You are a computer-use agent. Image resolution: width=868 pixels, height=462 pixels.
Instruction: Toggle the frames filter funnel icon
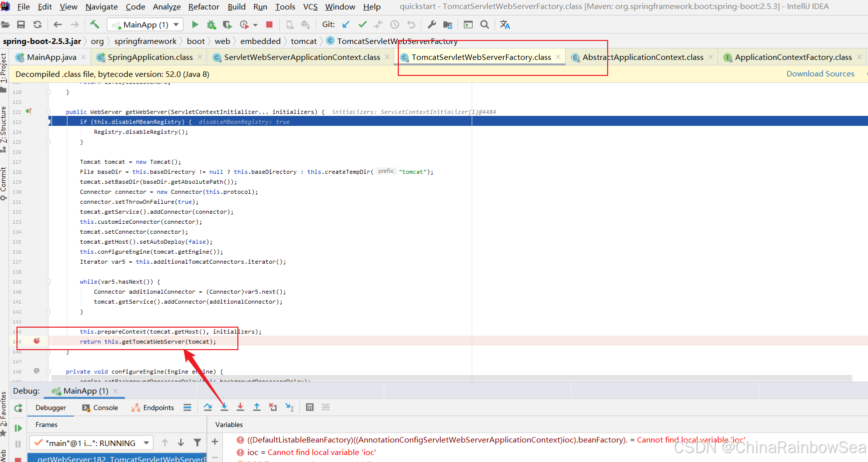click(x=197, y=443)
